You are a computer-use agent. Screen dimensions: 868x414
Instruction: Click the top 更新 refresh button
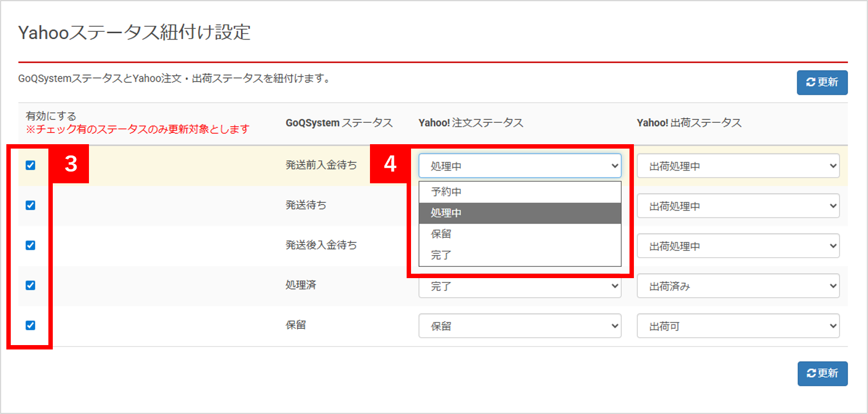coord(822,82)
